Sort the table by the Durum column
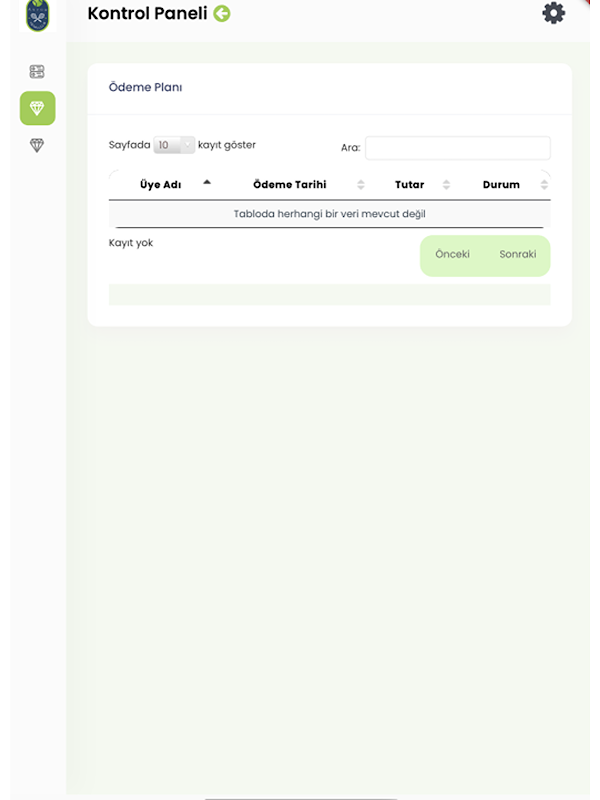This screenshot has width=600, height=800. (x=501, y=185)
